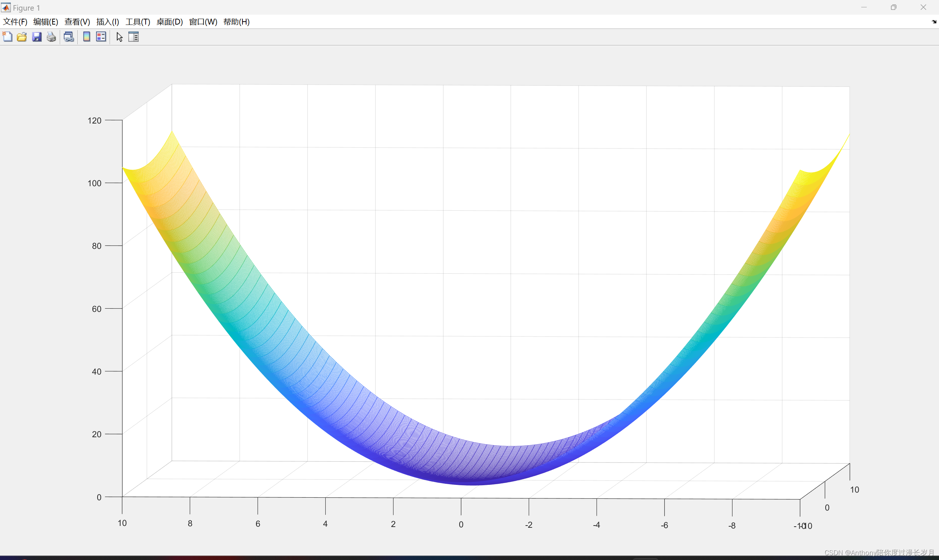Screen dimensions: 939x560
Task: Click the dock arrow at menu bar right
Action: pyautogui.click(x=934, y=22)
